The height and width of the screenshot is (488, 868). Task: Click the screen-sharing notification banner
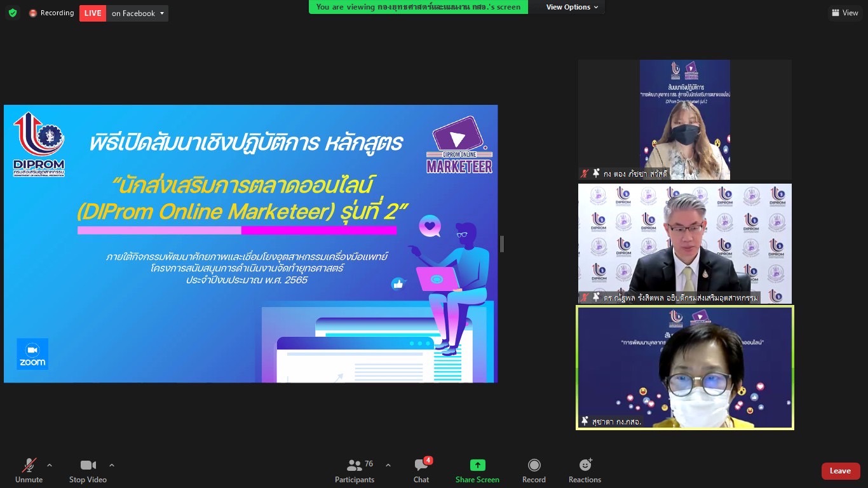[418, 7]
